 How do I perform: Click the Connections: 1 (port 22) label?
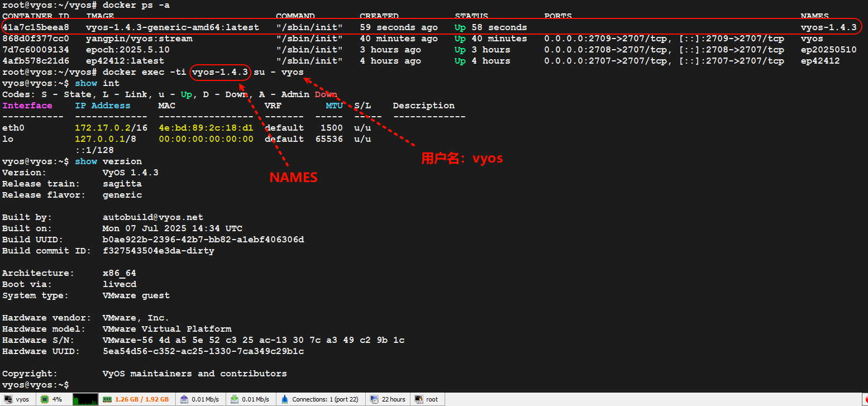(x=325, y=399)
